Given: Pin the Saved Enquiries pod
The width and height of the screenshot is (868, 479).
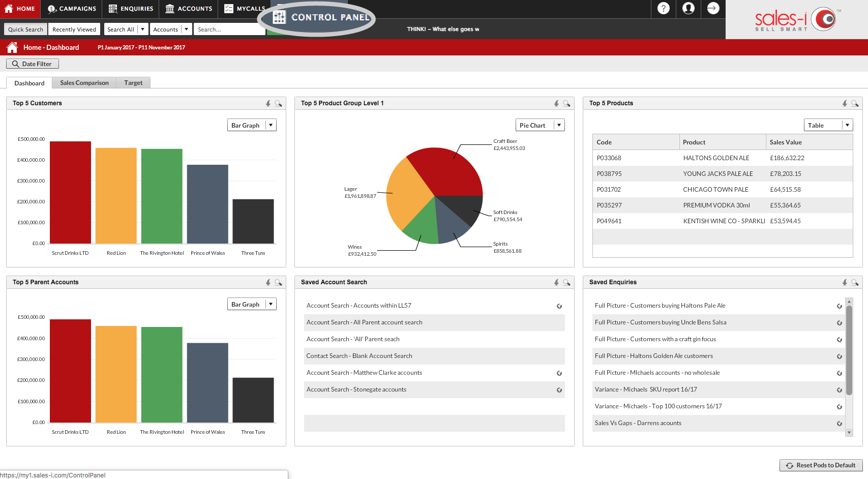Looking at the screenshot, I should 845,282.
